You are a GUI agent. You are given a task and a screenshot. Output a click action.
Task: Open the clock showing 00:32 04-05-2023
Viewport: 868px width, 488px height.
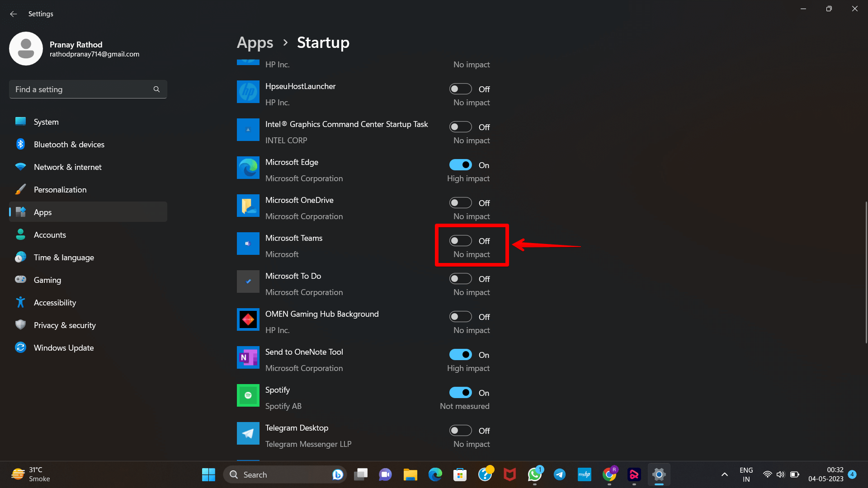tap(826, 474)
